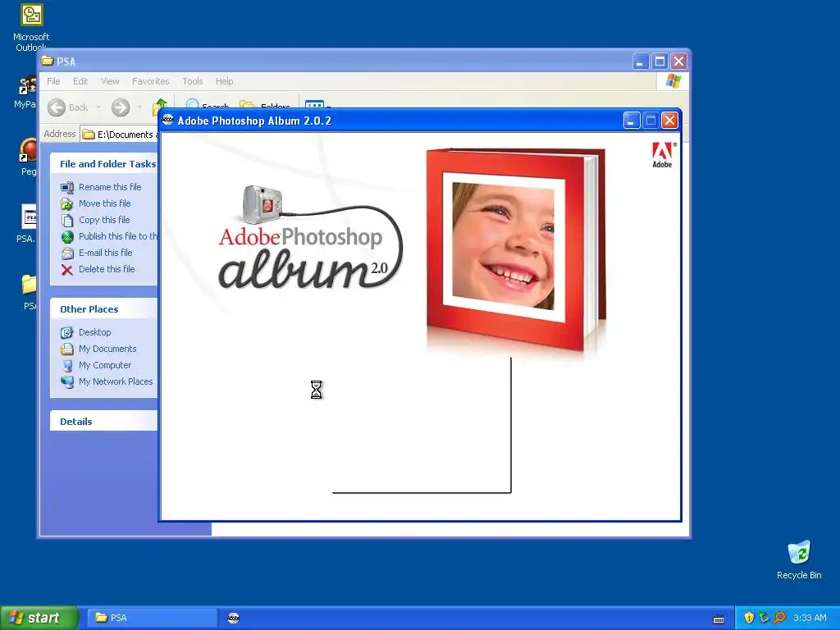
Task: Click the Views toolbar icon
Action: coord(314,104)
